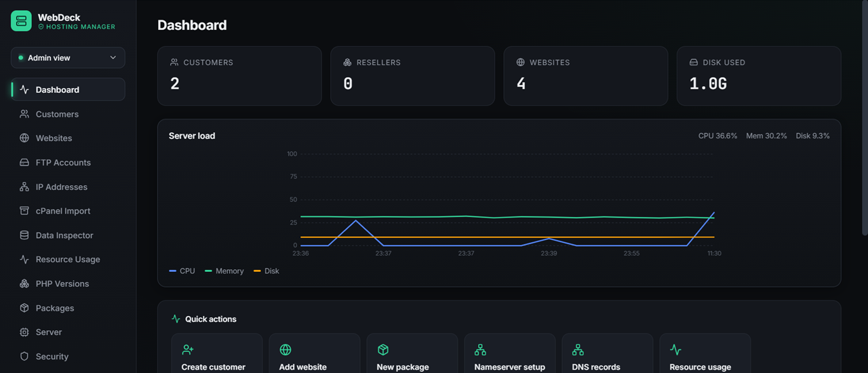The image size is (868, 373).
Task: Click the Resource usage quick action
Action: tap(705, 353)
